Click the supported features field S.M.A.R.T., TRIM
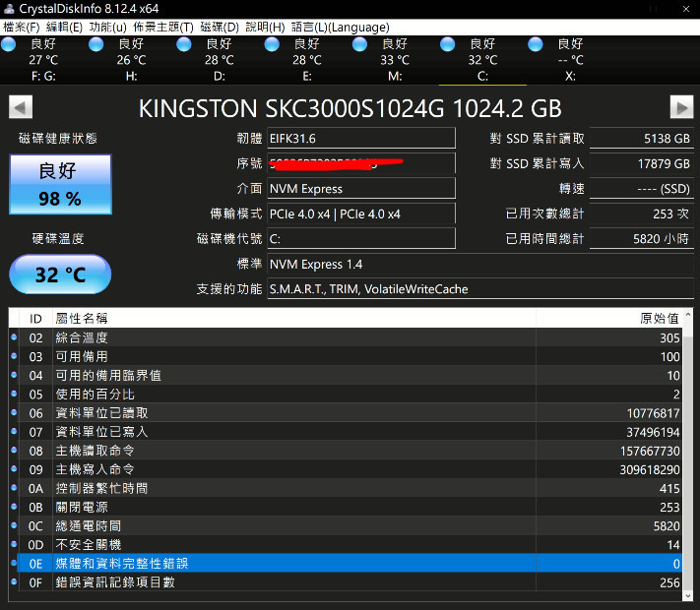 pyautogui.click(x=480, y=289)
